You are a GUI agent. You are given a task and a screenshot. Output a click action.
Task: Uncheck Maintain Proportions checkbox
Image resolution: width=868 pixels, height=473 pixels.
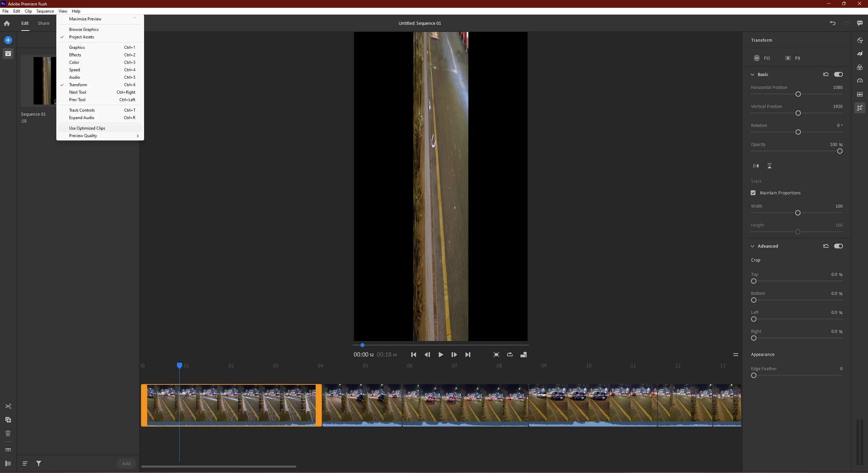point(753,193)
